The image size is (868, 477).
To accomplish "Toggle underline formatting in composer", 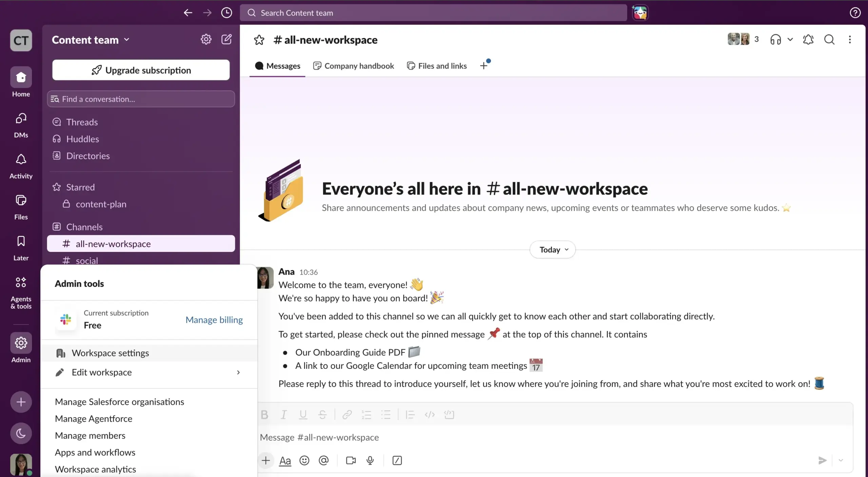I will point(303,415).
